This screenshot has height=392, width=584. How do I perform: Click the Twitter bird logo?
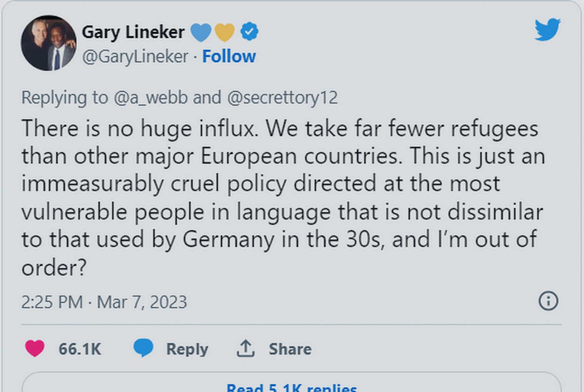click(x=547, y=30)
